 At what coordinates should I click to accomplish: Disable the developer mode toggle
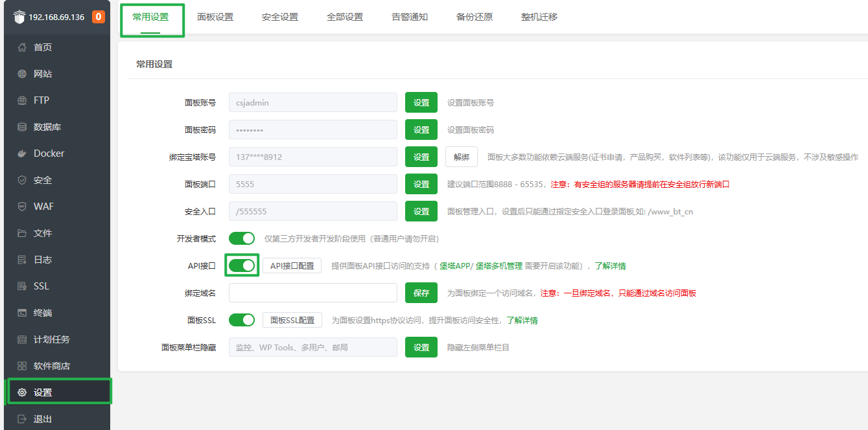pyautogui.click(x=242, y=238)
